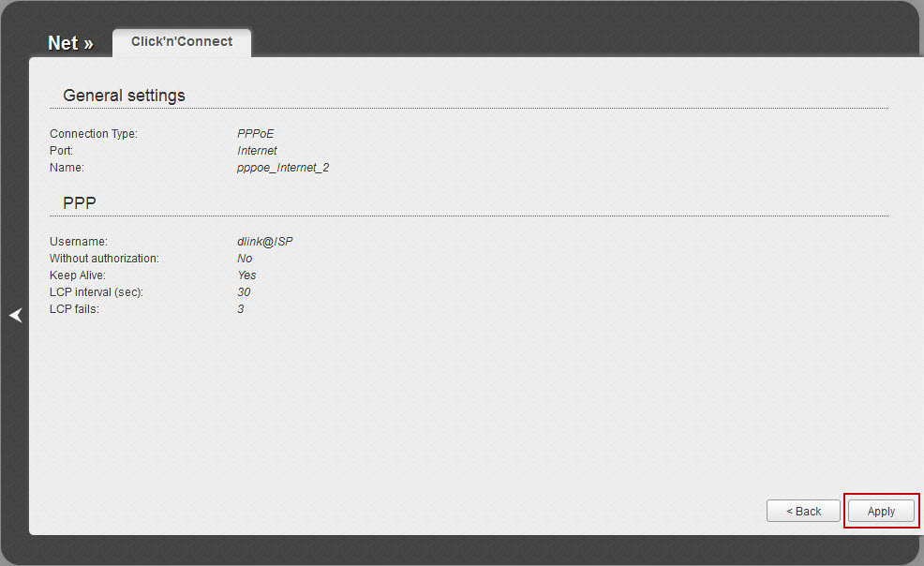Select the PPPoE connection type value
This screenshot has height=566, width=924.
(x=256, y=134)
